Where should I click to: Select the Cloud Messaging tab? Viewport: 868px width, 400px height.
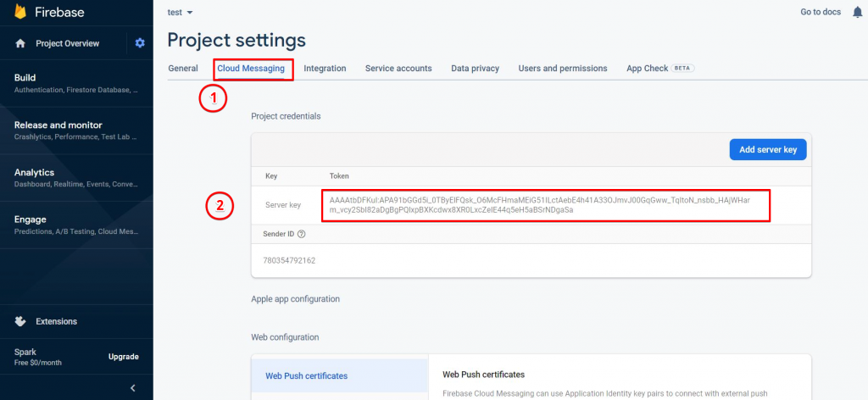click(x=251, y=69)
